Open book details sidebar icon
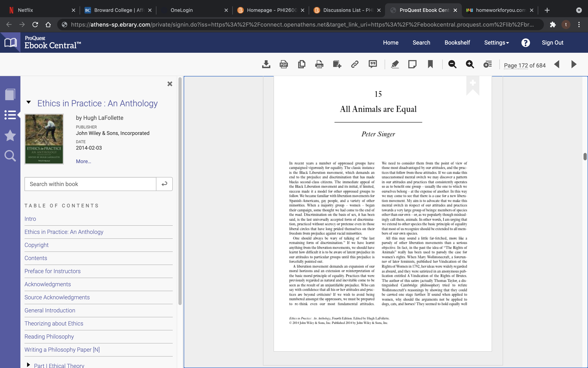The height and width of the screenshot is (368, 588). click(10, 94)
